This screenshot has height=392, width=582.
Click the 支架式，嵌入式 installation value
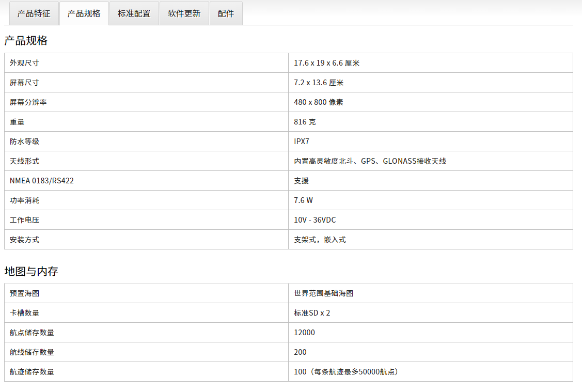[320, 240]
